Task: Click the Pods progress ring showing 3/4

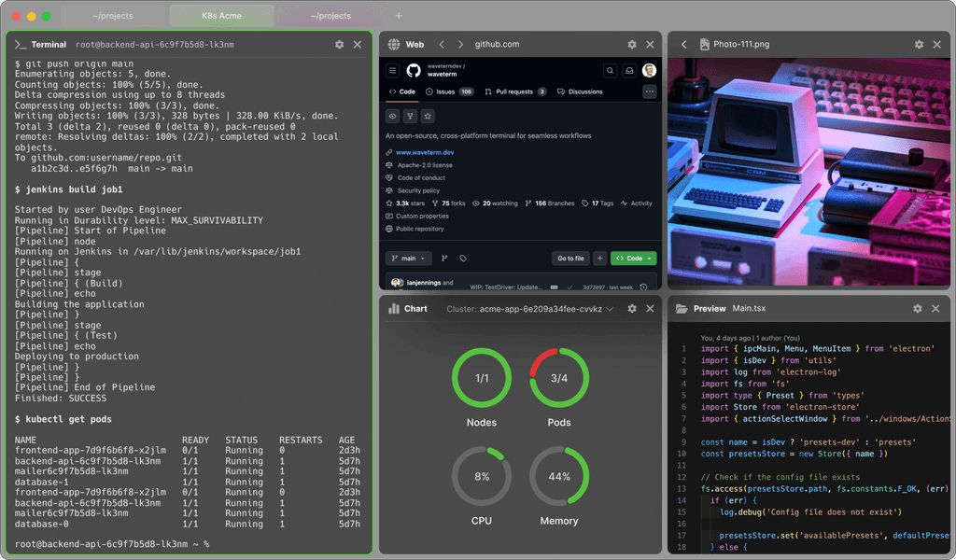Action: pos(558,378)
